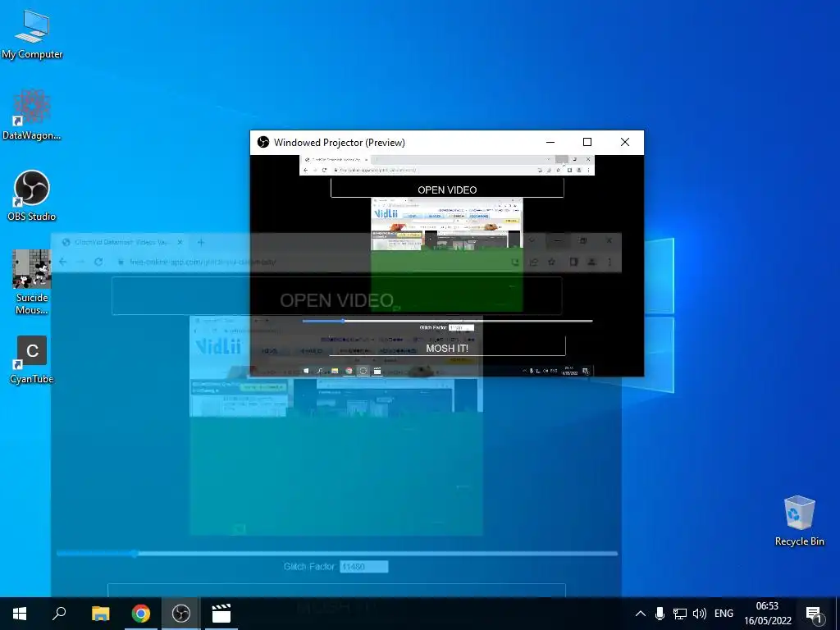Open the network tray icon
Image resolution: width=840 pixels, height=630 pixels.
pyautogui.click(x=680, y=614)
